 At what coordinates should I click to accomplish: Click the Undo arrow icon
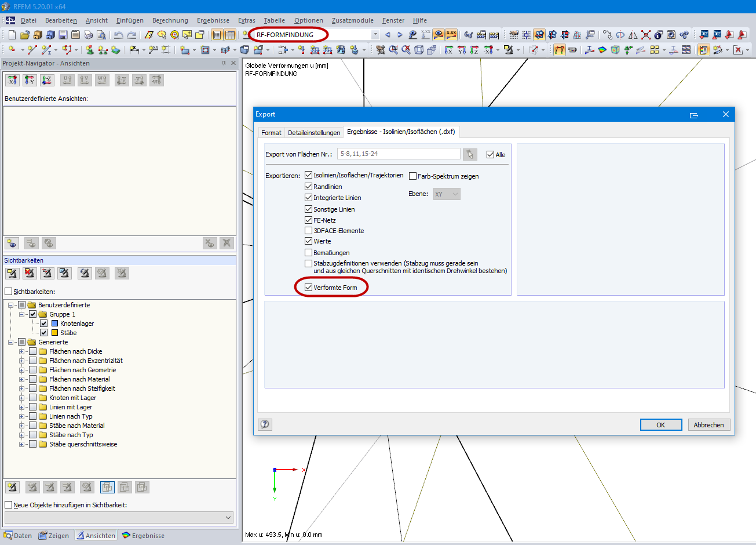[x=118, y=35]
